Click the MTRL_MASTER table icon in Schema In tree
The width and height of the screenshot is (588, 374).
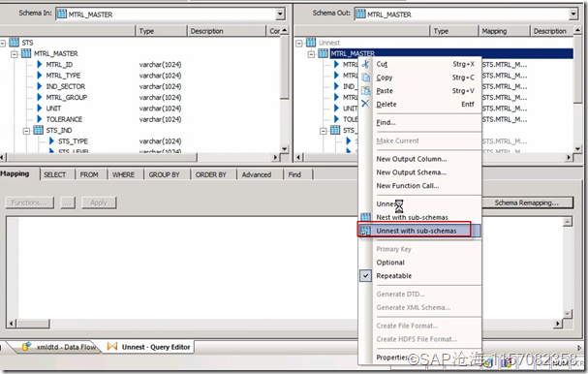pos(26,53)
